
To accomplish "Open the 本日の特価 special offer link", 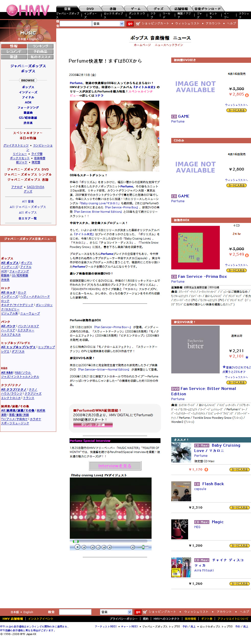I will coord(28,138).
